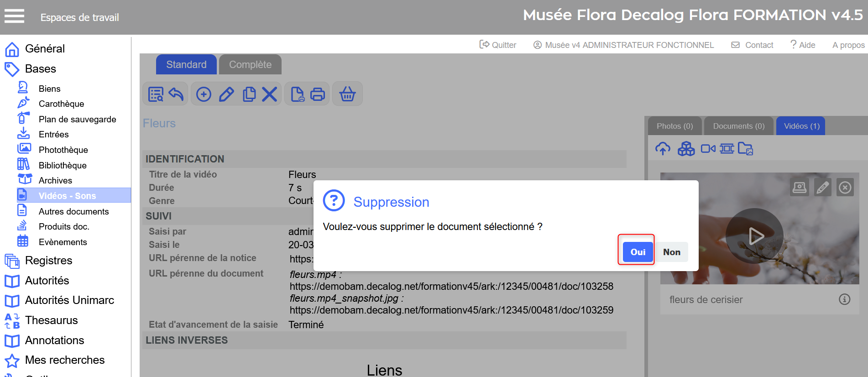Click the Quitter link
Screen dimensions: 868x377
pyautogui.click(x=498, y=45)
